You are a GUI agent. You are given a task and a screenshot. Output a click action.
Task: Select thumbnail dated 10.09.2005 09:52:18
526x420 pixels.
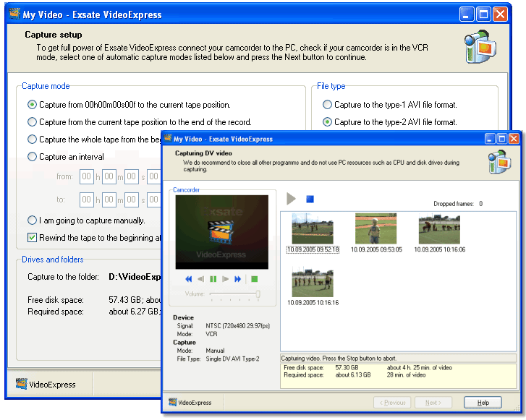point(313,233)
